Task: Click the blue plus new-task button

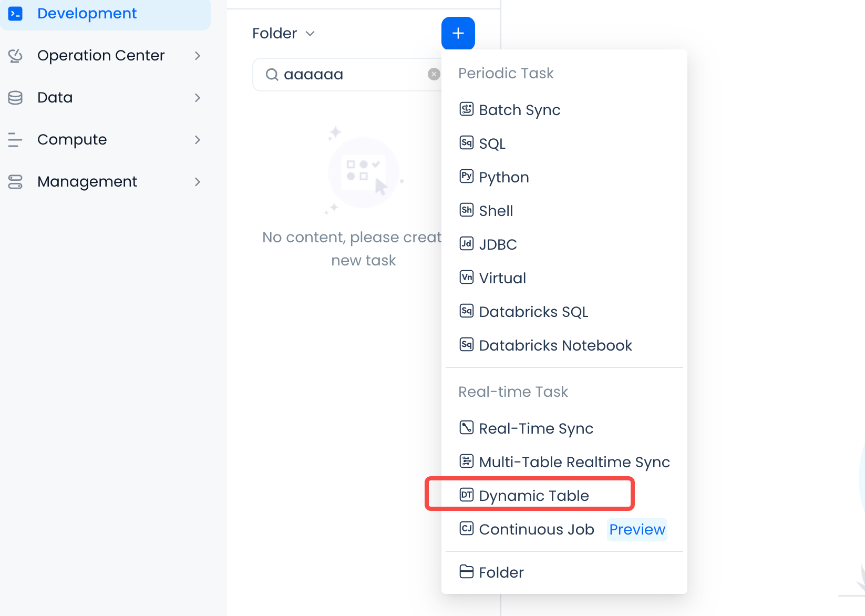Action: pyautogui.click(x=458, y=33)
